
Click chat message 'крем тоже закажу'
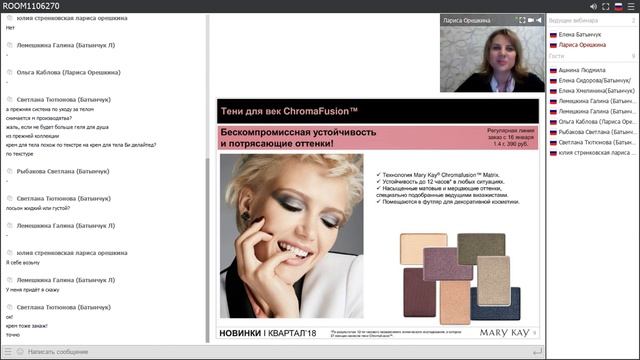pos(27,326)
